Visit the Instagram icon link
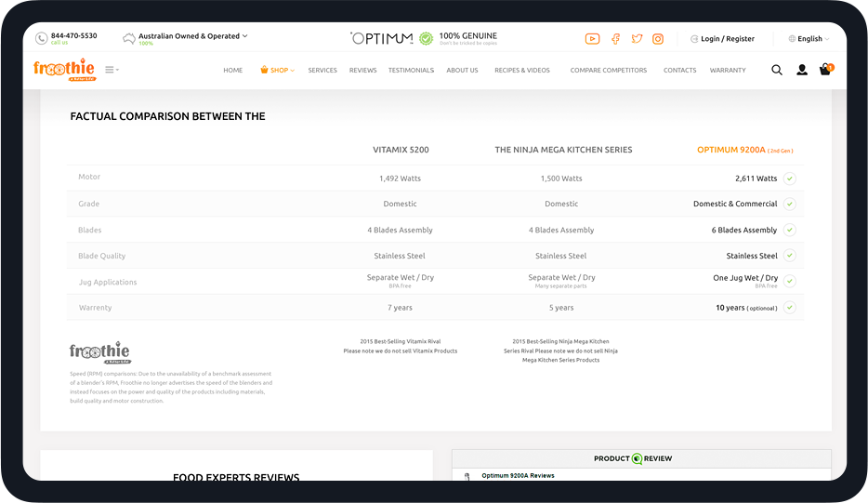 658,39
